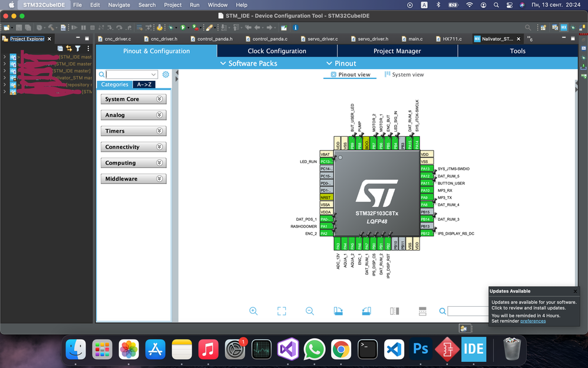Rotate the chip counter-clockwise

click(366, 311)
